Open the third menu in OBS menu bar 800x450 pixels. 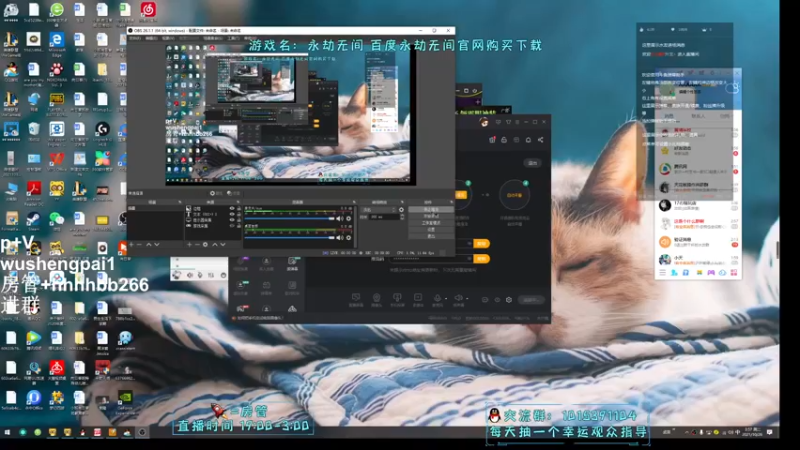pos(168,38)
